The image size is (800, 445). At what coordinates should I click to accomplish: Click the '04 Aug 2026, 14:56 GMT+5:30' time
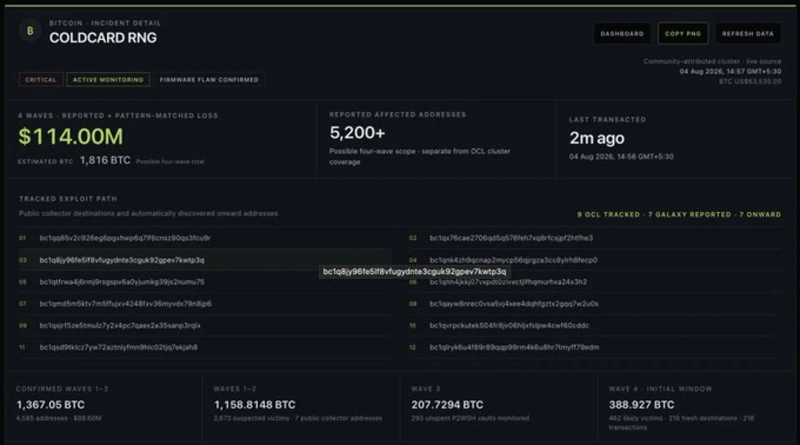(x=621, y=157)
